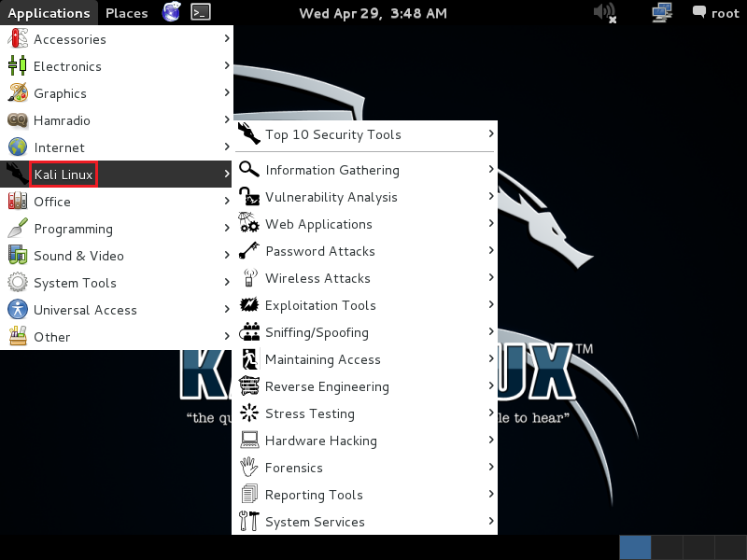Click the date and time clock
The height and width of the screenshot is (560, 747).
(373, 13)
